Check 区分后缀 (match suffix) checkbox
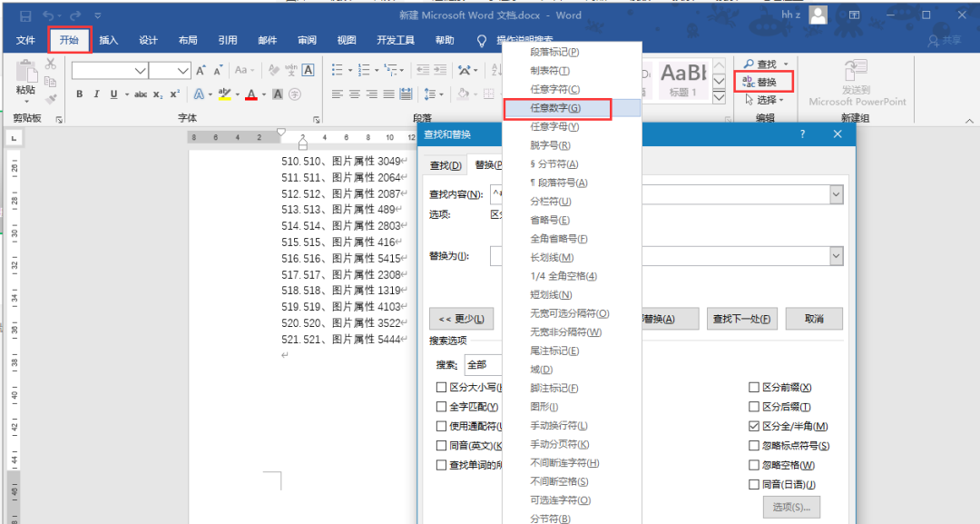This screenshot has width=980, height=524. (x=754, y=407)
